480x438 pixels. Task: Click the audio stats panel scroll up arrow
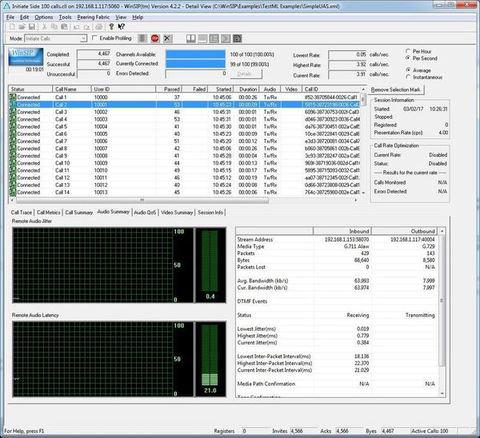pyautogui.click(x=442, y=231)
